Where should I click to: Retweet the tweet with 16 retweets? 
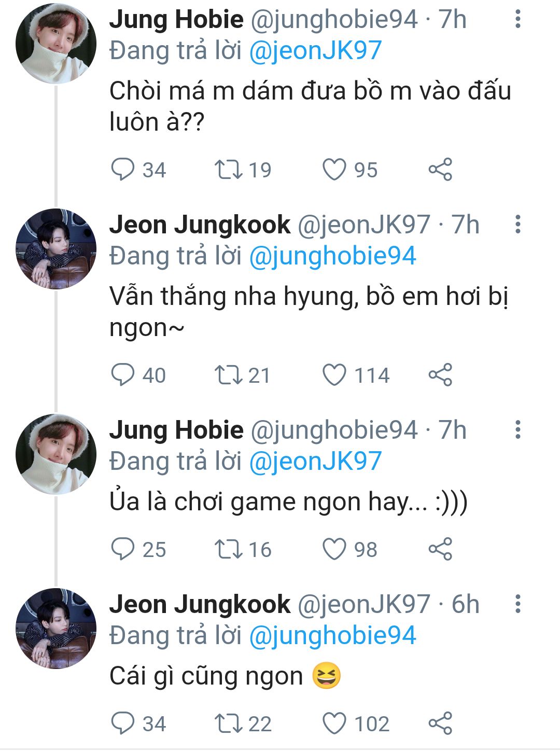(x=229, y=549)
